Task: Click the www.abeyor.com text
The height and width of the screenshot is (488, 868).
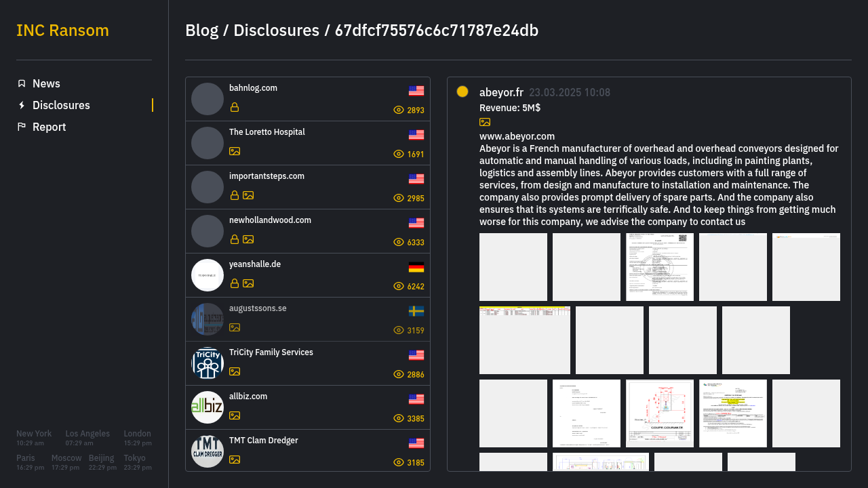Action: pos(517,136)
